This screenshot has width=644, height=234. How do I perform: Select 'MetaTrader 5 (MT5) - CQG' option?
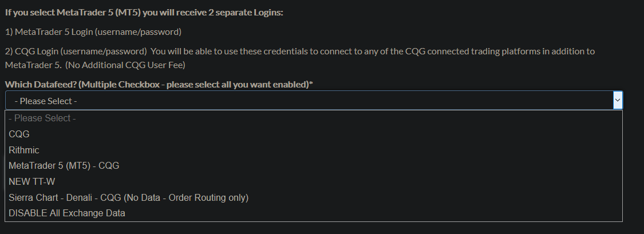pos(64,165)
